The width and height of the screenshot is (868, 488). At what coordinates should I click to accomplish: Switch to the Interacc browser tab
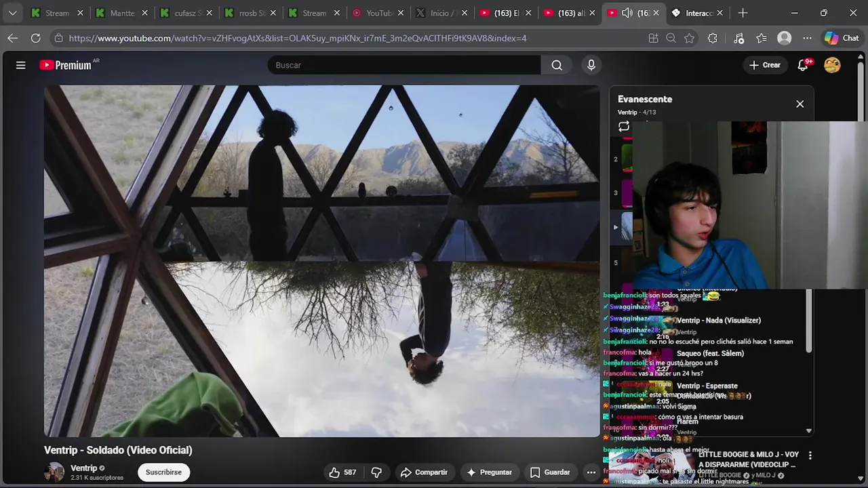coord(696,13)
